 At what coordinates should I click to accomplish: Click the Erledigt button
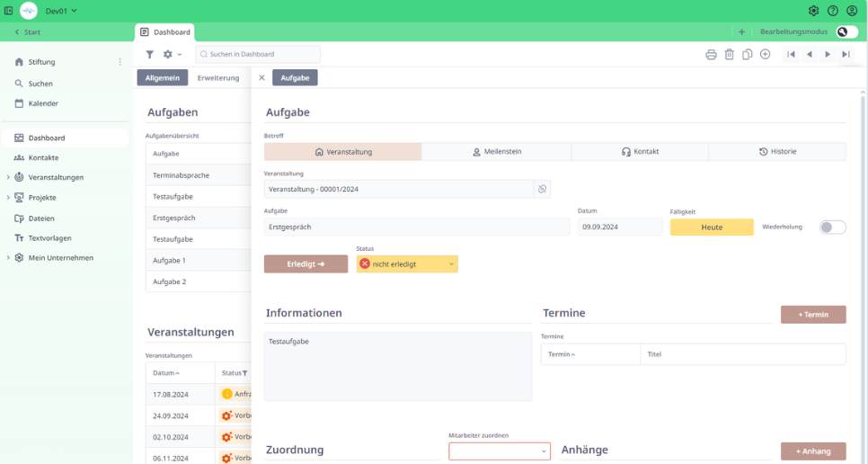(x=306, y=264)
